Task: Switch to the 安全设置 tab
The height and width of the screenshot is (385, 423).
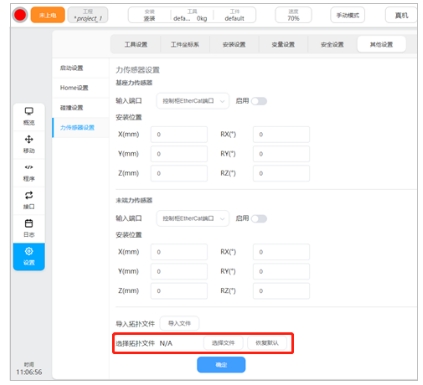Action: (332, 44)
